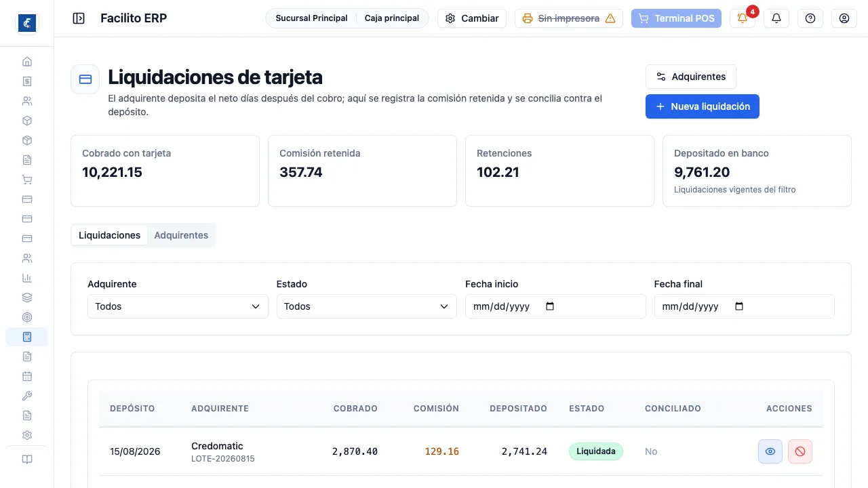This screenshot has height=488, width=868.
Task: Open the target goals sidebar icon
Action: (x=27, y=317)
